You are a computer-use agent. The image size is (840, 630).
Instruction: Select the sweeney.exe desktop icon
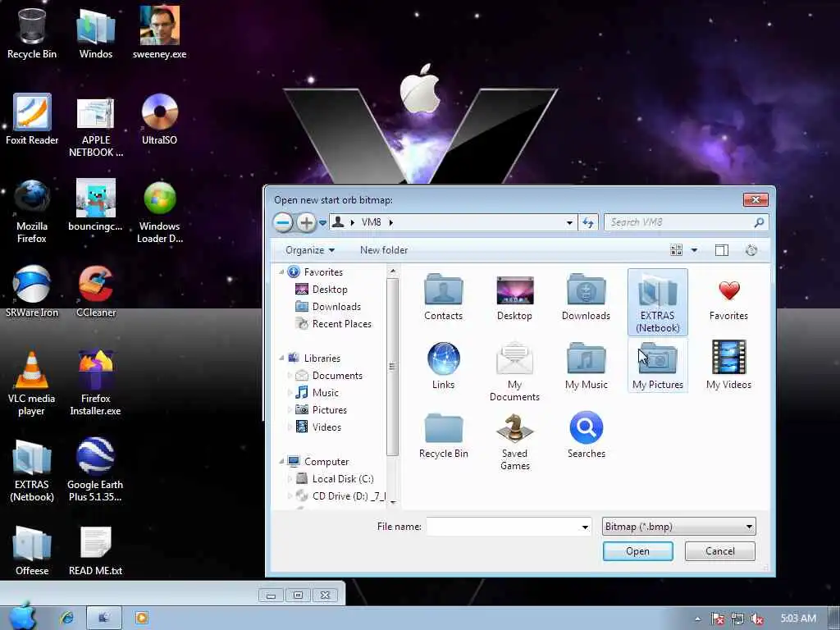pos(160,33)
